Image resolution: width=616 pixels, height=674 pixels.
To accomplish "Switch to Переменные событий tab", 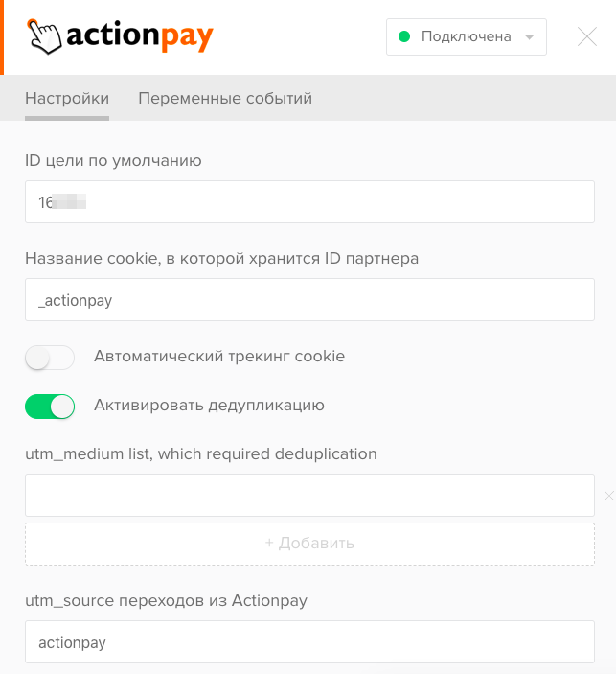I will pos(225,98).
